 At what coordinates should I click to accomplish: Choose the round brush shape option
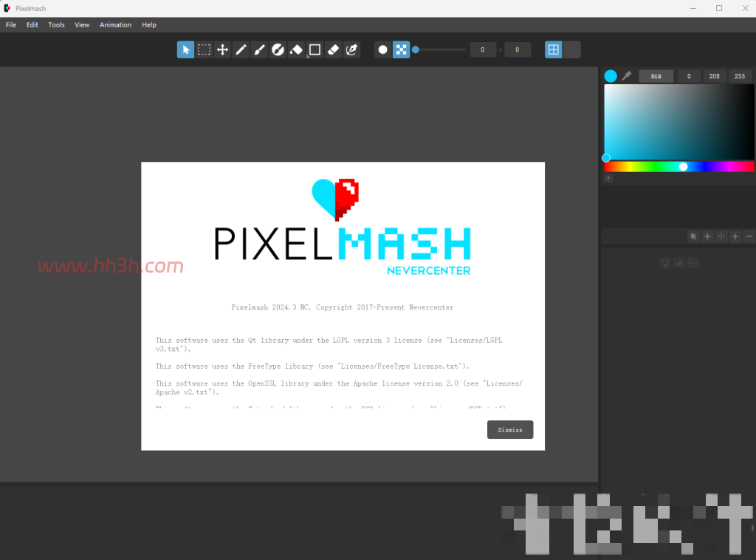click(x=383, y=49)
